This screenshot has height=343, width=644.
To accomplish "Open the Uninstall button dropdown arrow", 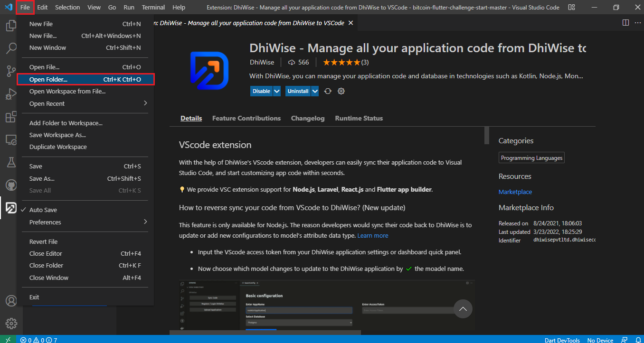I will click(x=314, y=91).
